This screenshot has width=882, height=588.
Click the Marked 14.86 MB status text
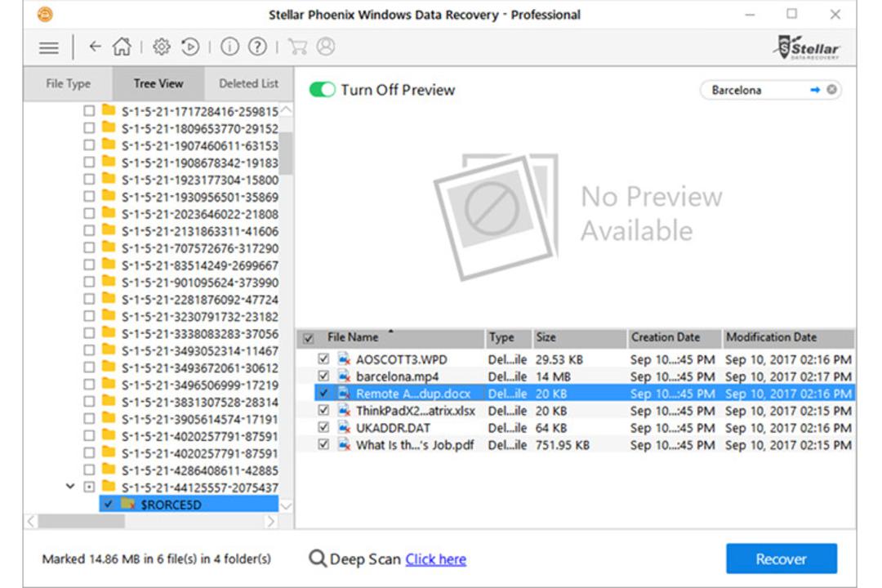tap(156, 559)
